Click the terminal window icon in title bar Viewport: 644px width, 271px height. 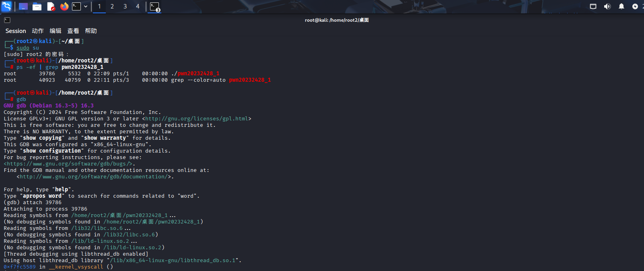(x=7, y=20)
